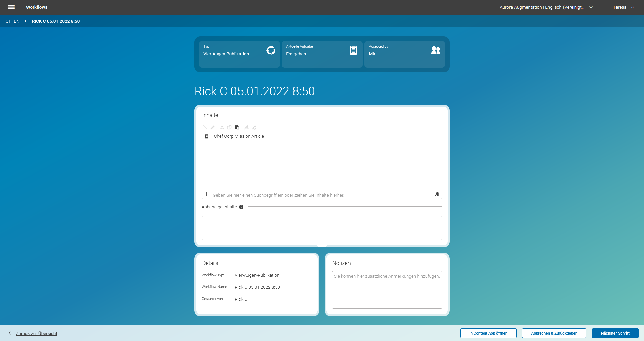
Task: Select OFFEN in the breadcrumb
Action: click(x=12, y=21)
